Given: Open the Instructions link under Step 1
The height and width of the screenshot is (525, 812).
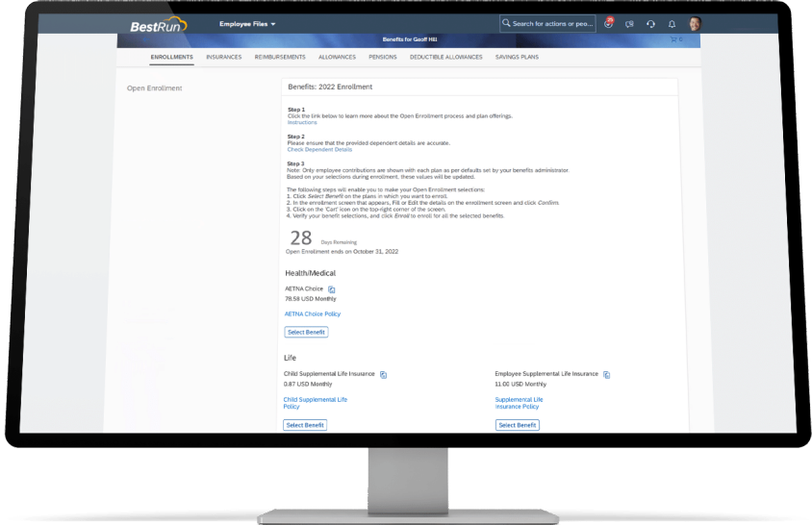Looking at the screenshot, I should [x=302, y=123].
